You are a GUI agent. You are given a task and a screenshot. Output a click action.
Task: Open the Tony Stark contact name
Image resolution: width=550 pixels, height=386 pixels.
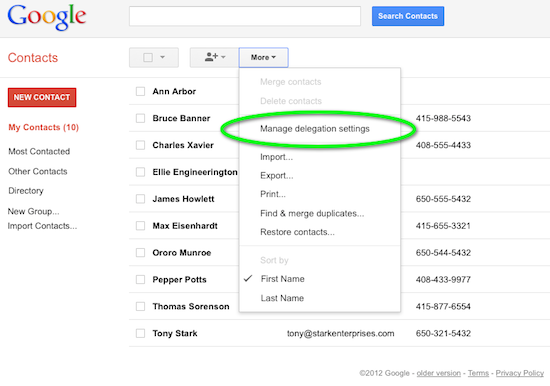pos(175,333)
